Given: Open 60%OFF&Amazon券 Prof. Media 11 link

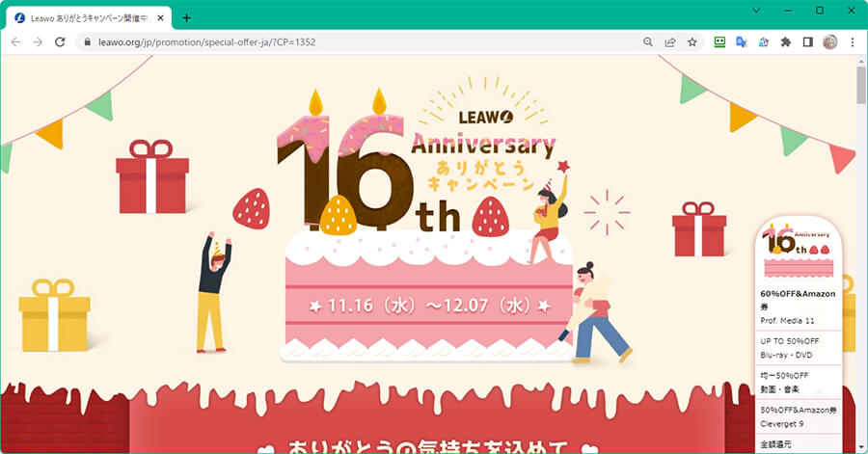Looking at the screenshot, I should (798, 307).
